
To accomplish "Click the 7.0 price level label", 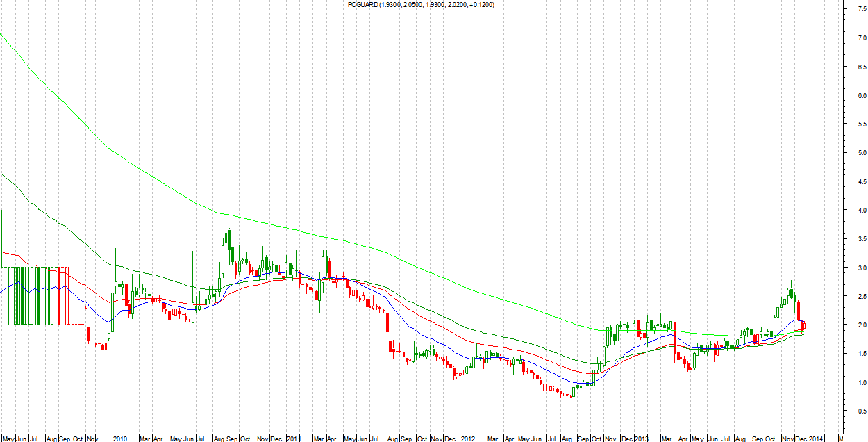I will click(860, 38).
